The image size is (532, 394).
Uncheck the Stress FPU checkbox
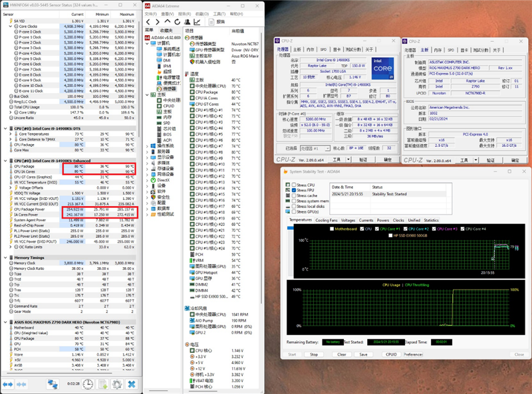pos(294,190)
